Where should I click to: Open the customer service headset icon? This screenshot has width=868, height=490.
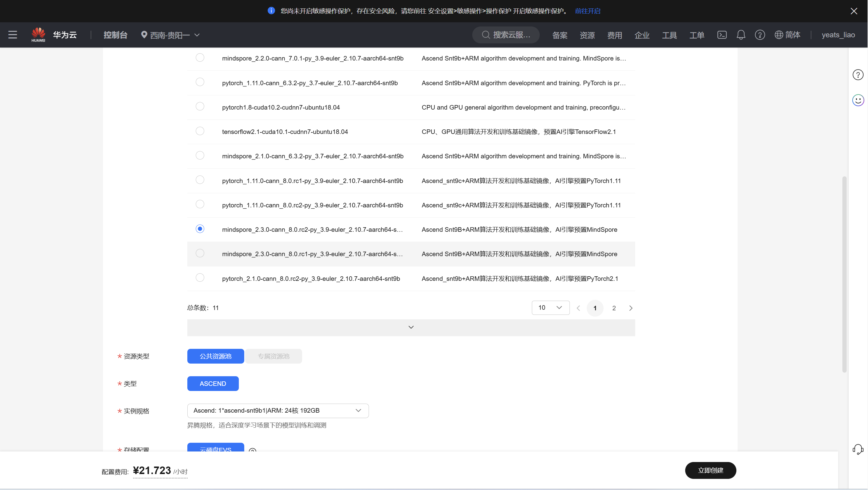[x=857, y=449]
